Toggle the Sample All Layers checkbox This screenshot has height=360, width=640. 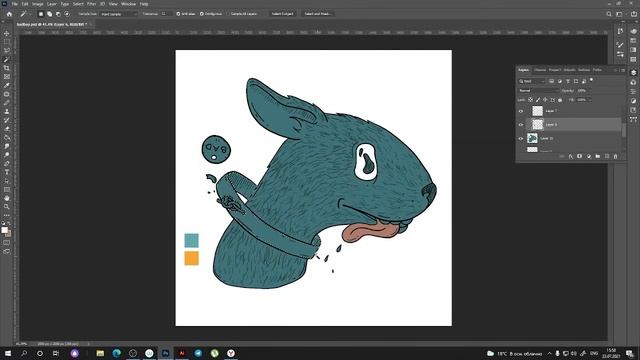click(x=229, y=14)
